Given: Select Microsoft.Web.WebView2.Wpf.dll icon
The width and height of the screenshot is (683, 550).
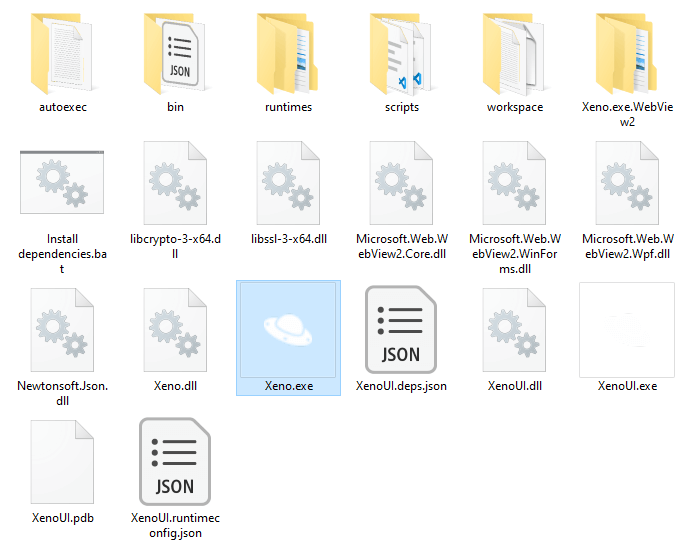Looking at the screenshot, I should (x=627, y=183).
